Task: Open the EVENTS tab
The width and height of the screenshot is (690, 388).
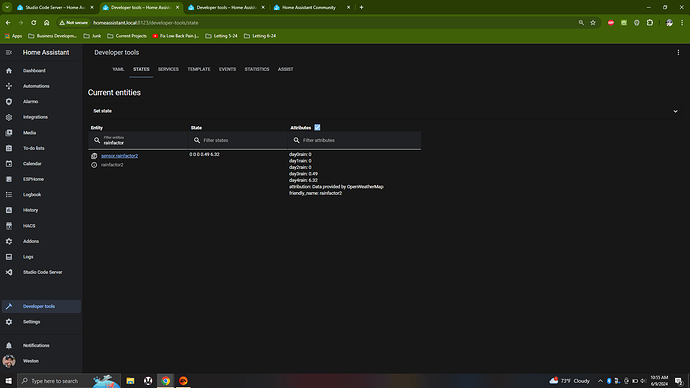Action: pos(228,70)
